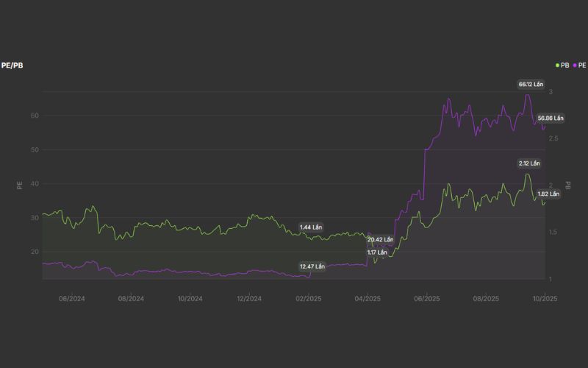
Task: Select 06/2025 on the time axis
Action: pyautogui.click(x=427, y=299)
